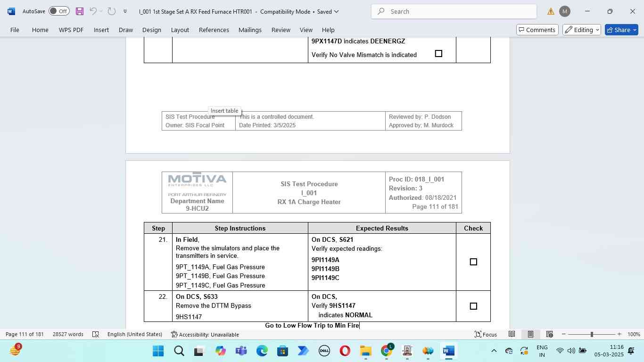Open Microsoft Teams from taskbar
This screenshot has width=644, height=362.
pyautogui.click(x=241, y=351)
